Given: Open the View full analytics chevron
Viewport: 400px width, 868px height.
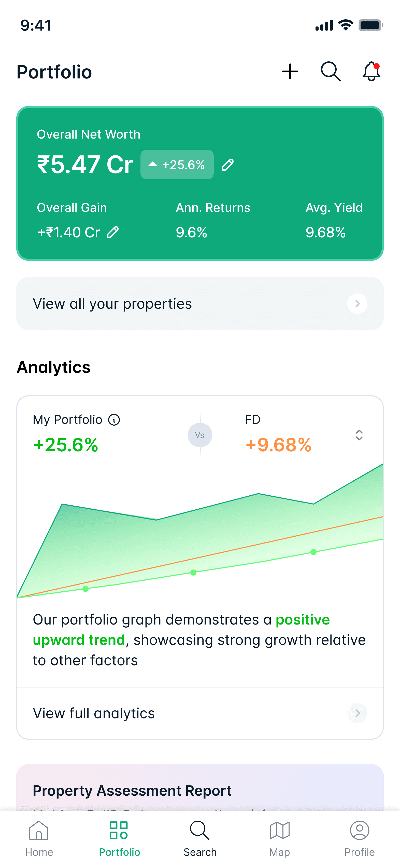Looking at the screenshot, I should 357,713.
